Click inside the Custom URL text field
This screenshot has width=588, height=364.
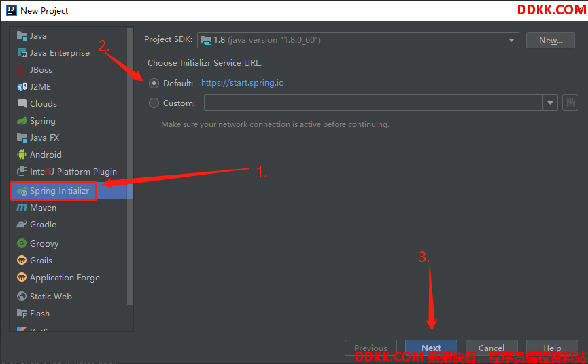(x=373, y=103)
